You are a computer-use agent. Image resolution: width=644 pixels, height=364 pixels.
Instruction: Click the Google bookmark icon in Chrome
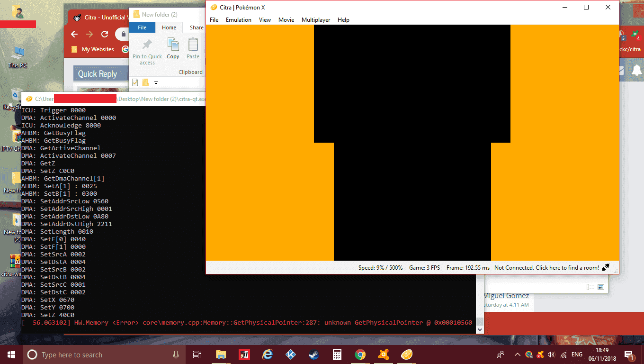(125, 49)
